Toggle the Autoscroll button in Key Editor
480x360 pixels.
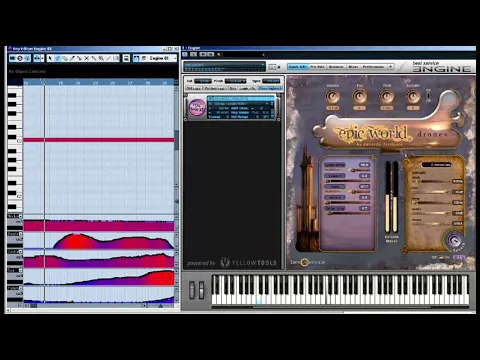pyautogui.click(x=36, y=58)
